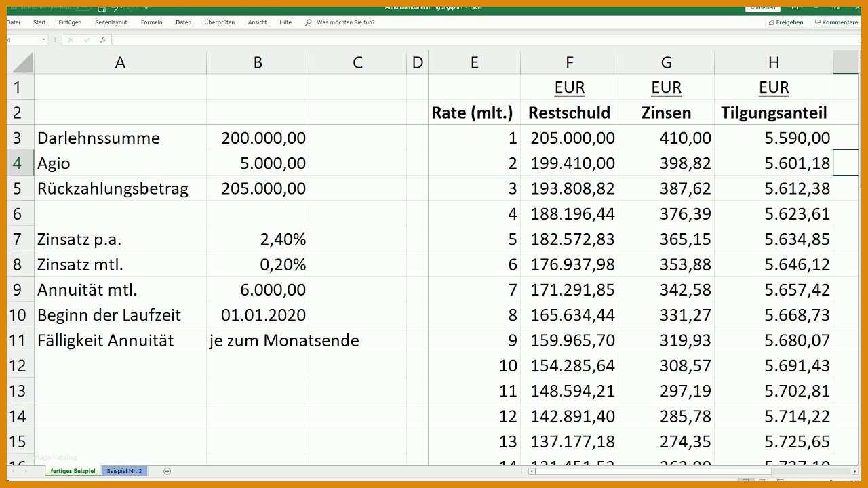Select column G header
The width and height of the screenshot is (868, 488).
(x=666, y=62)
